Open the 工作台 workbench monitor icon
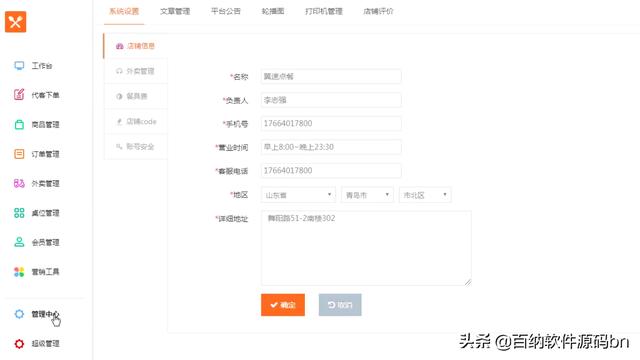The width and height of the screenshot is (640, 360). pos(19,66)
